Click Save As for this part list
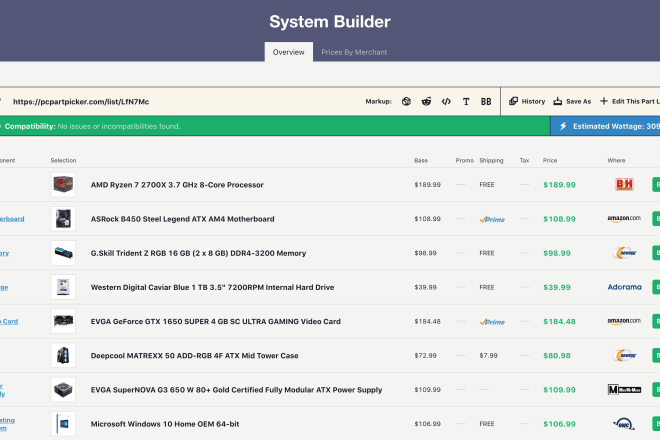The width and height of the screenshot is (660, 440). click(x=572, y=101)
